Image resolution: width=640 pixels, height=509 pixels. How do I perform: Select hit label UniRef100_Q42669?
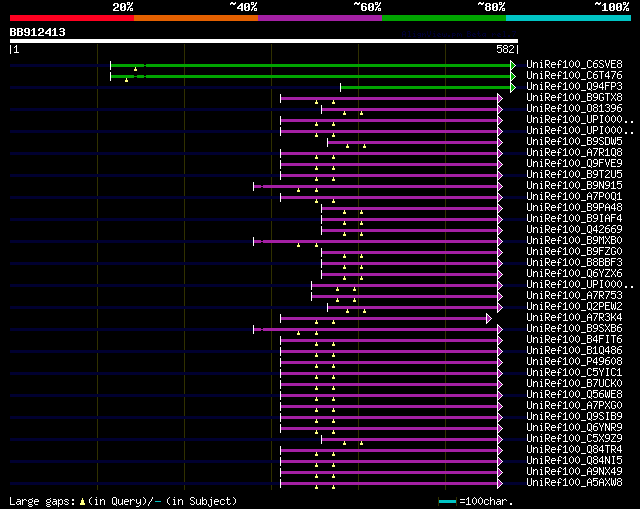point(574,229)
